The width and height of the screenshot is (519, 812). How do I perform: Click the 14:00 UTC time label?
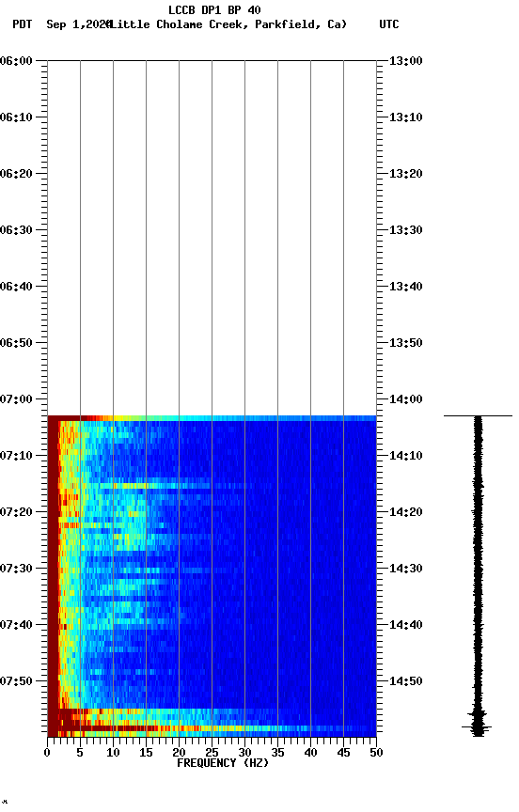[x=406, y=399]
